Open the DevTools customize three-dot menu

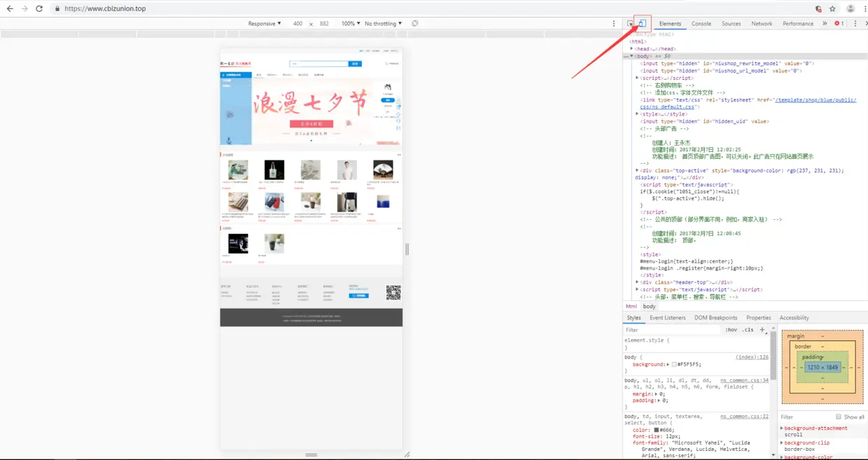tap(855, 23)
